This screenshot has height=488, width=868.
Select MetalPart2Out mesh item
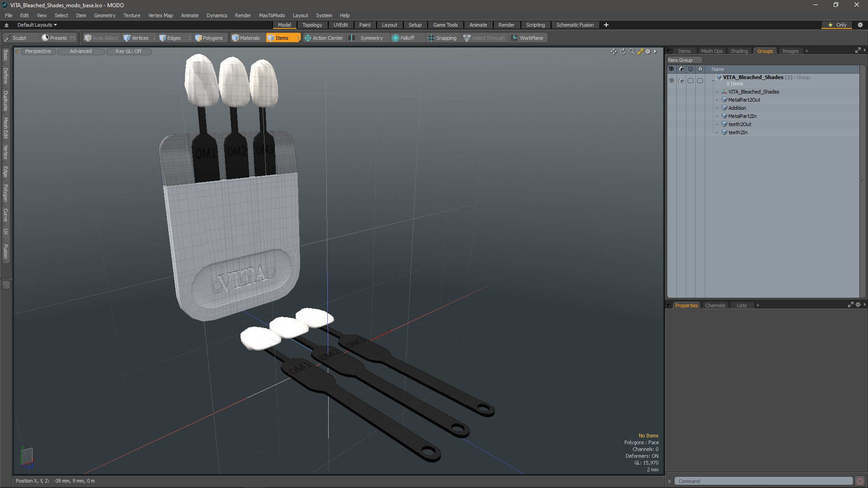pos(744,100)
